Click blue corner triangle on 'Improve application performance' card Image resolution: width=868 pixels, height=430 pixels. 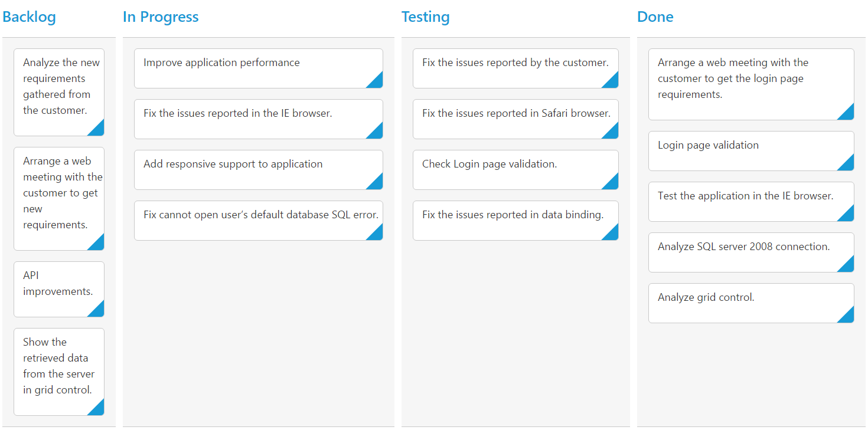pos(377,82)
